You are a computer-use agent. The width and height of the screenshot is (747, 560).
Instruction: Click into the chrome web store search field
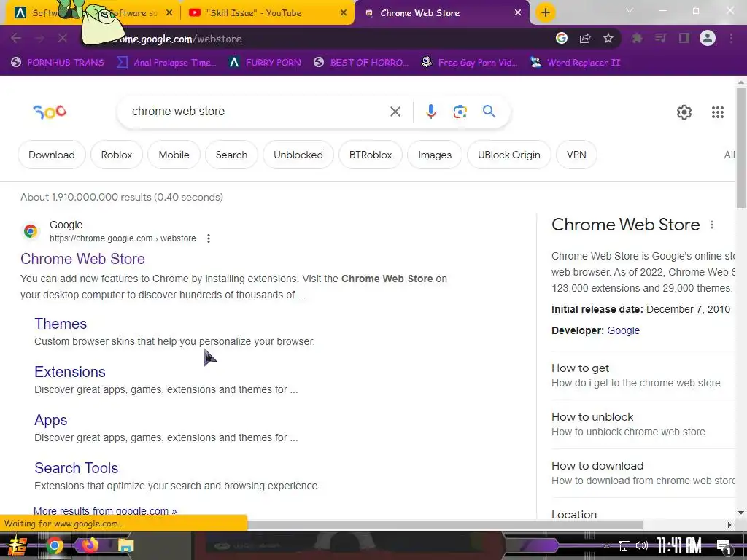click(258, 112)
